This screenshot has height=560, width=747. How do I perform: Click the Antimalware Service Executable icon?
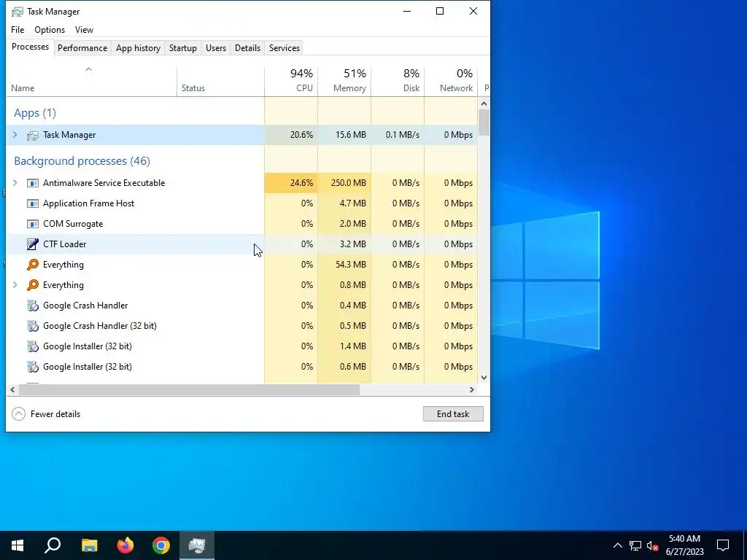[32, 183]
